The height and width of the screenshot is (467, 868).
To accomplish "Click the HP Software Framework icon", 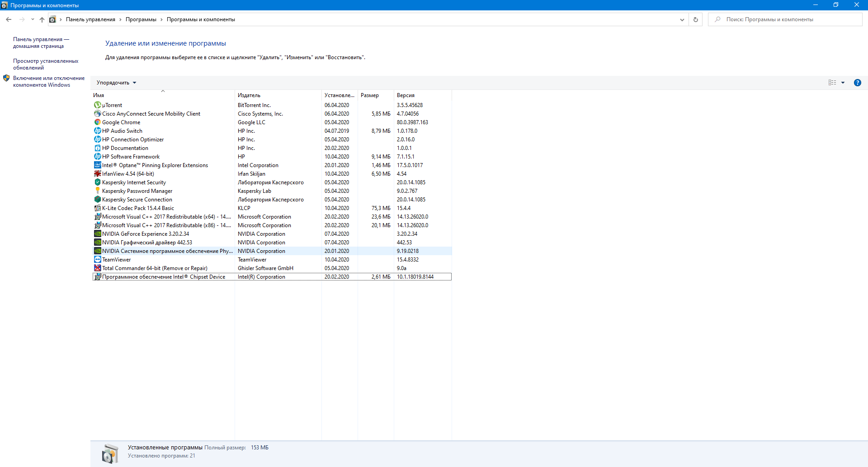I will pyautogui.click(x=97, y=157).
